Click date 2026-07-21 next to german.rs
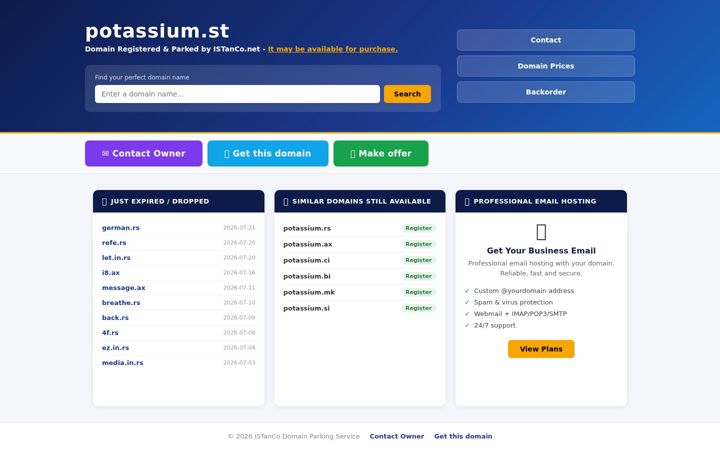Viewport: 720px width, 450px height. pyautogui.click(x=239, y=228)
